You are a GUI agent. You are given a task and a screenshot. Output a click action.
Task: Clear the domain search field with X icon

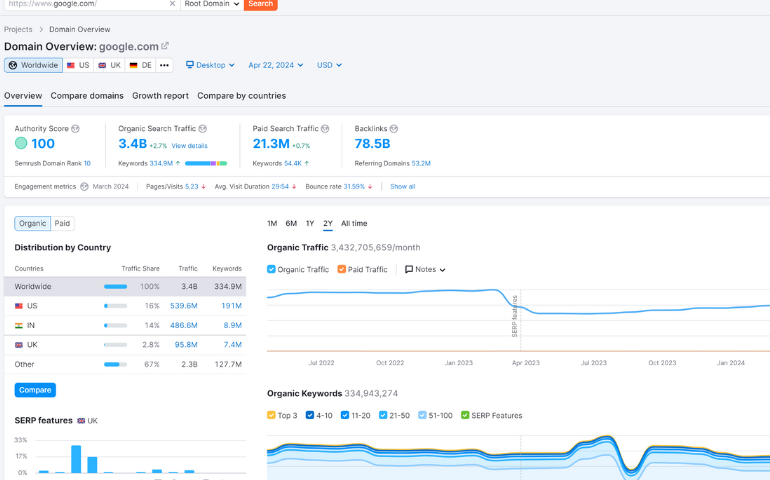tap(170, 4)
